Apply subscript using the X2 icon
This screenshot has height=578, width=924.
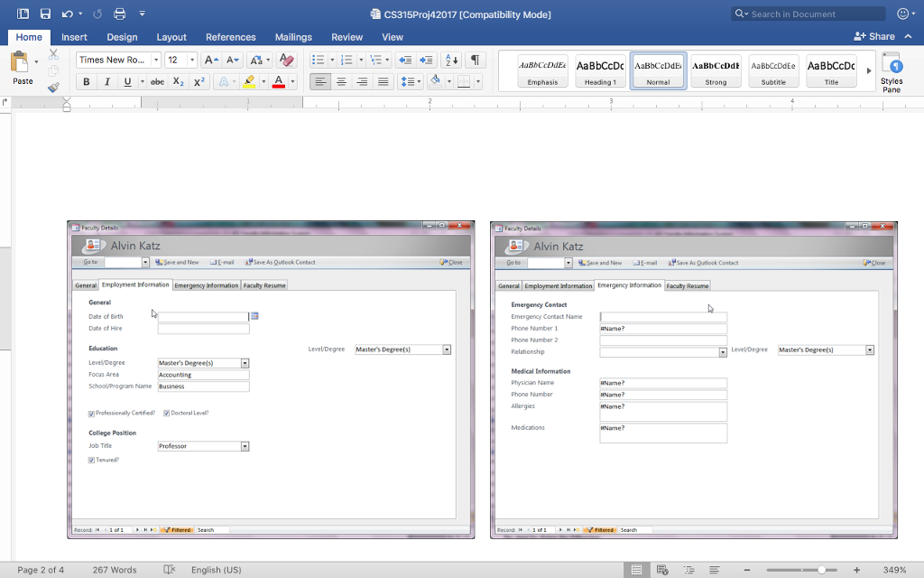click(x=178, y=80)
